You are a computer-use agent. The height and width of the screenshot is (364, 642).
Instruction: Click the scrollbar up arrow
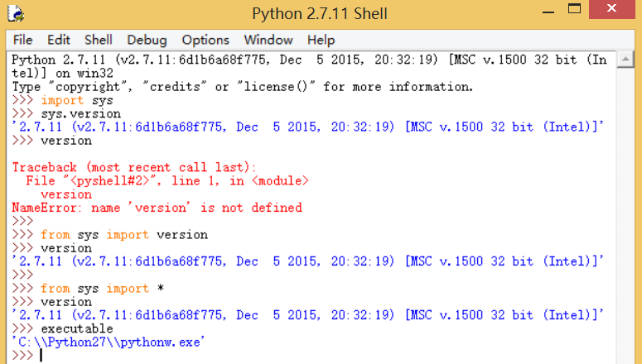(625, 60)
